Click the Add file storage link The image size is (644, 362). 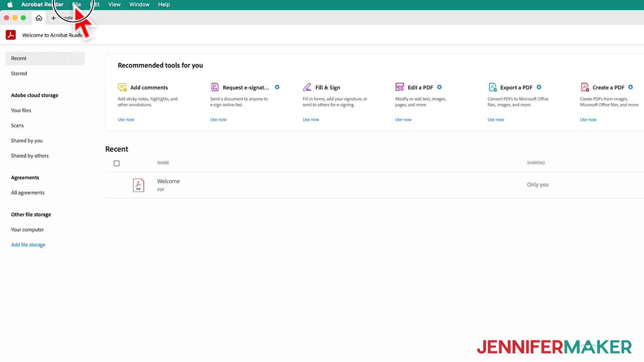point(28,245)
